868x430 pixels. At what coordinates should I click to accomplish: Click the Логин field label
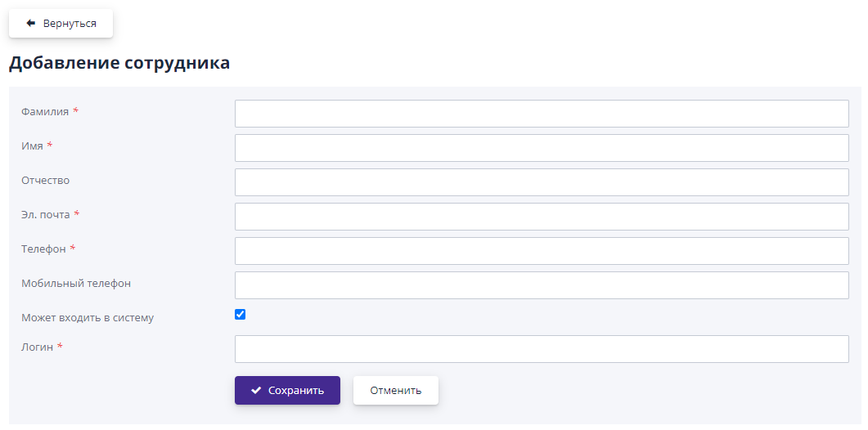(38, 347)
